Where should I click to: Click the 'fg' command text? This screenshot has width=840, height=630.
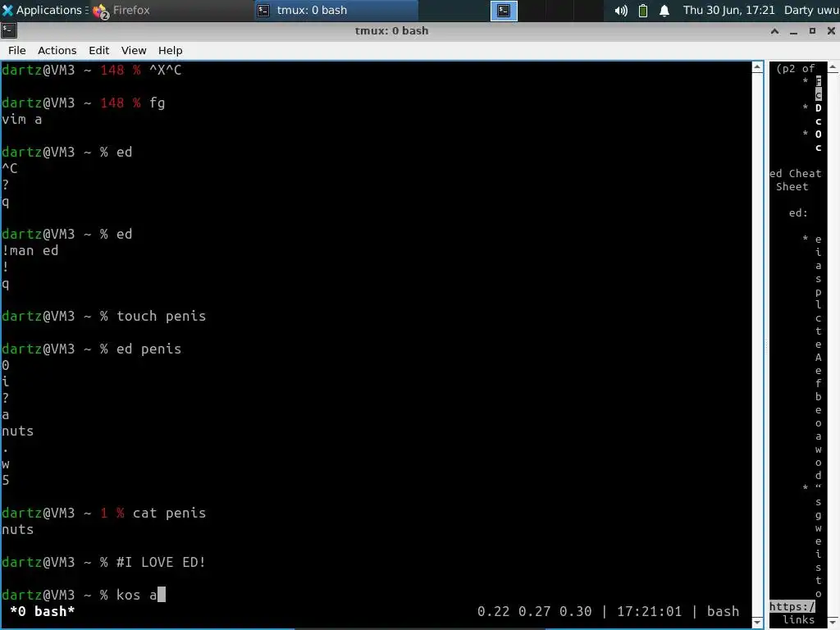[x=157, y=103]
